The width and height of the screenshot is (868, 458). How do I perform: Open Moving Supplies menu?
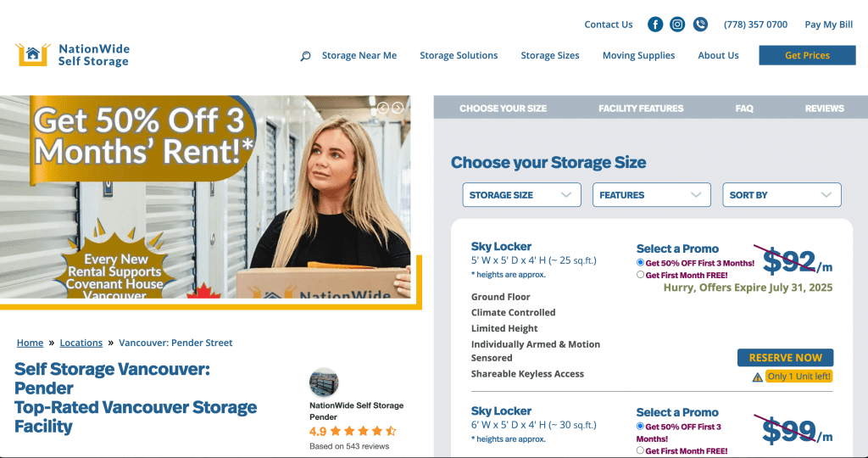[x=638, y=55]
